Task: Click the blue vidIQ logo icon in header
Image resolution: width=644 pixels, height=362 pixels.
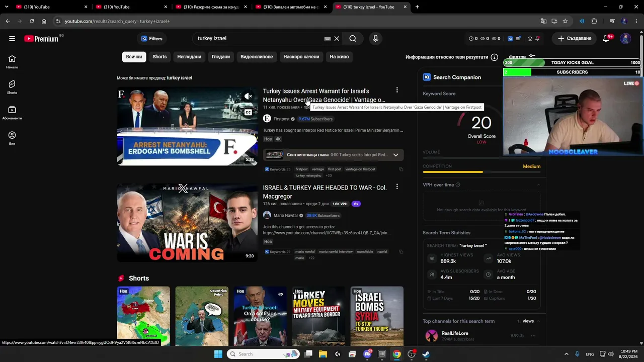Action: pos(510,39)
